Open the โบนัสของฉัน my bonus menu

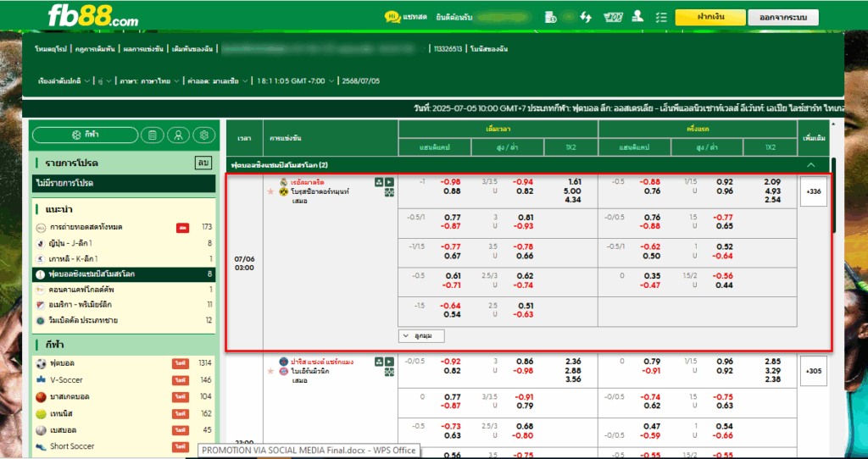point(489,48)
